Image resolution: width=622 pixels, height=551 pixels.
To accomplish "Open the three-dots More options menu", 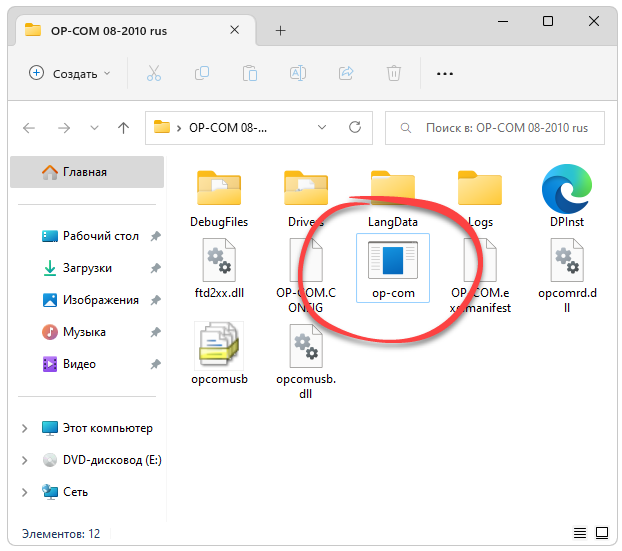I will 445,74.
